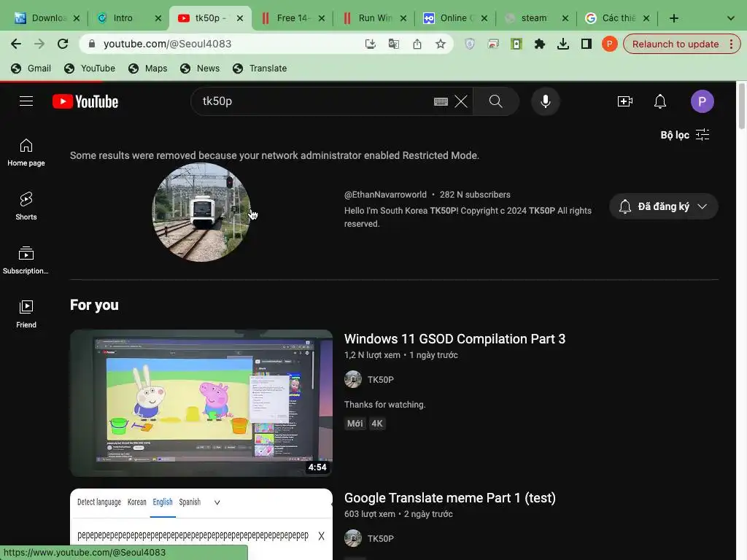Click the install app icon in address bar

pos(370,44)
